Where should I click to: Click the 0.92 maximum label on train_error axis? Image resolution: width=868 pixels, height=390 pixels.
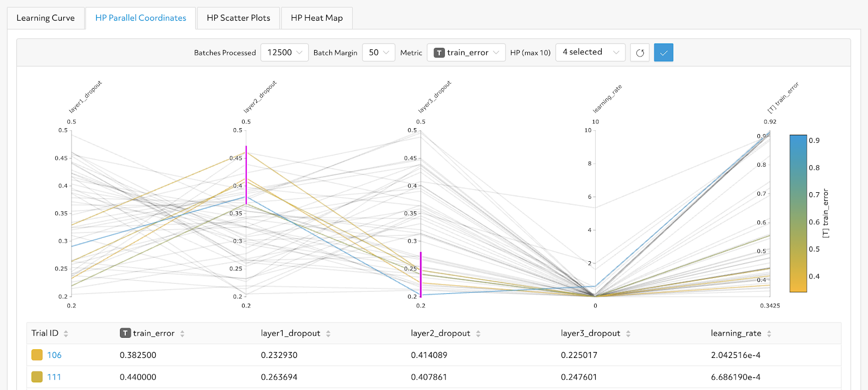770,122
